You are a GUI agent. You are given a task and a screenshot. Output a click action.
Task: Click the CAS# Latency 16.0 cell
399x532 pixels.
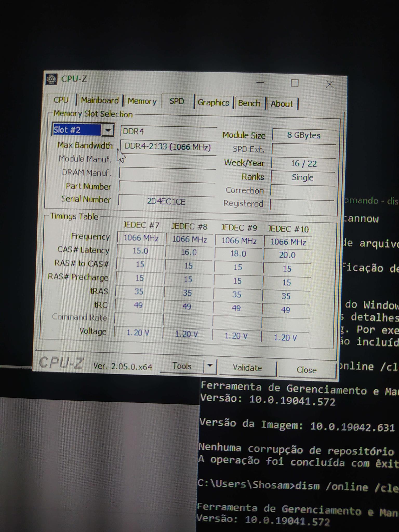189,252
